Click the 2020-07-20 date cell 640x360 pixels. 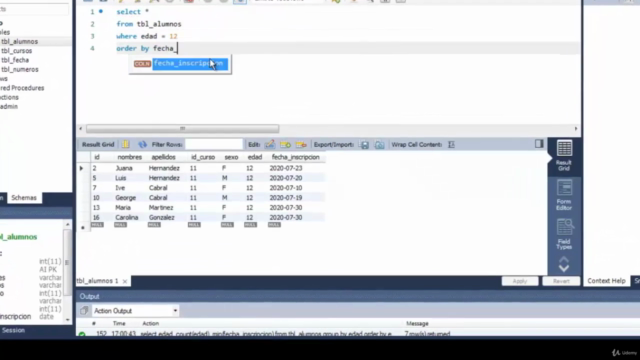click(x=286, y=178)
